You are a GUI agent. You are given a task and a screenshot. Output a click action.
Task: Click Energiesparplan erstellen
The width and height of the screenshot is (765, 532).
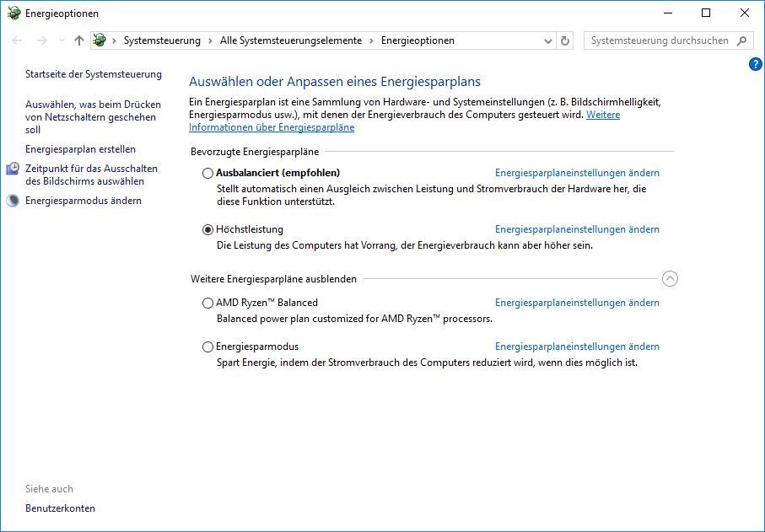click(80, 149)
